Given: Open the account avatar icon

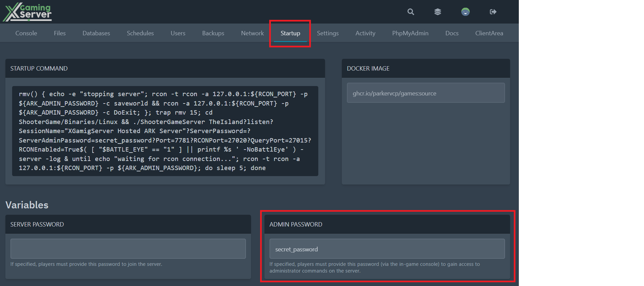Looking at the screenshot, I should coord(465,12).
